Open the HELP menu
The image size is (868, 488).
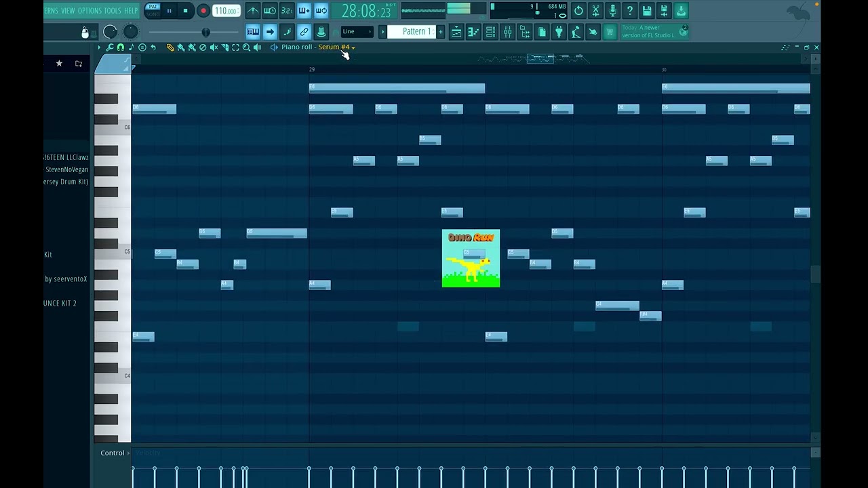(130, 10)
